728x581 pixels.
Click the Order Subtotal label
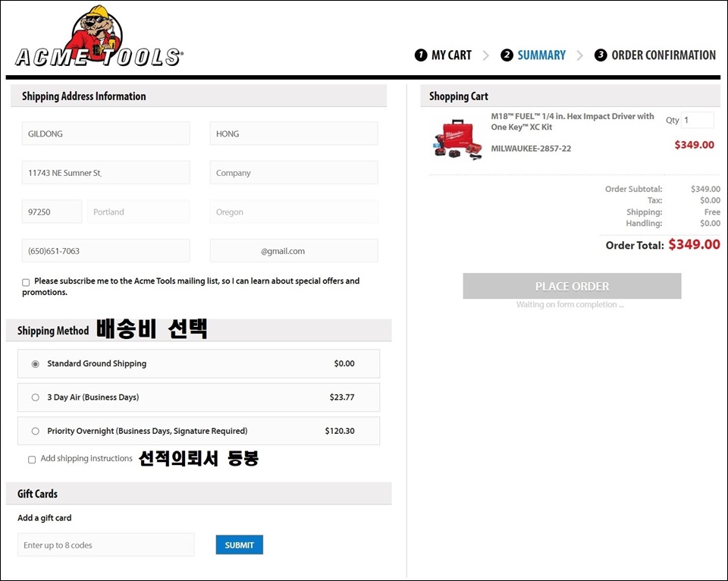click(x=634, y=189)
